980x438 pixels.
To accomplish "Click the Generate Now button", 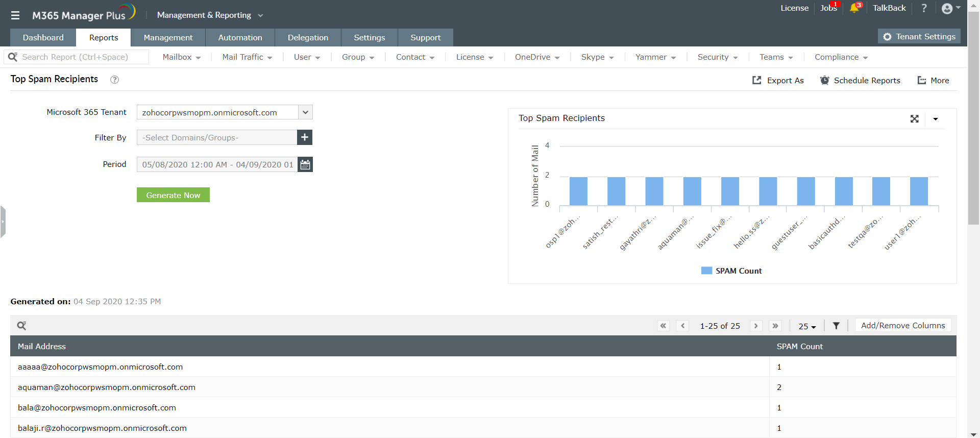I will tap(173, 195).
